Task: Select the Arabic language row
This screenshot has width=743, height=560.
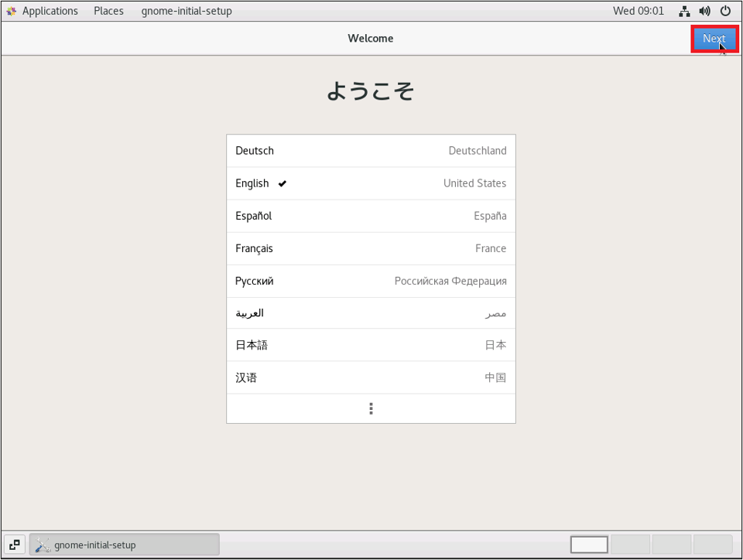Action: pos(371,313)
